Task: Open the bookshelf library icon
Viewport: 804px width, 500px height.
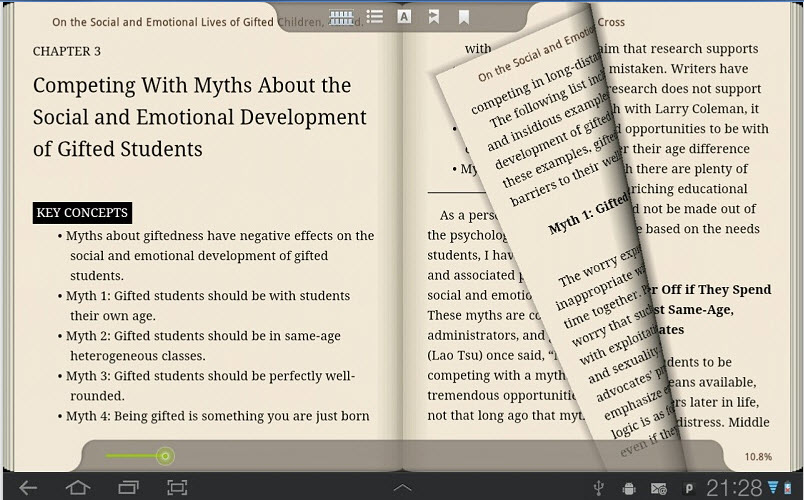Action: pos(341,17)
